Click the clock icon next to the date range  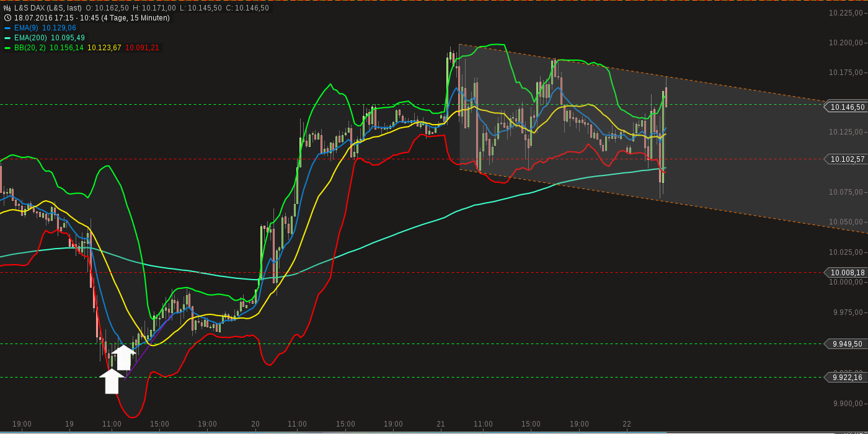point(7,18)
